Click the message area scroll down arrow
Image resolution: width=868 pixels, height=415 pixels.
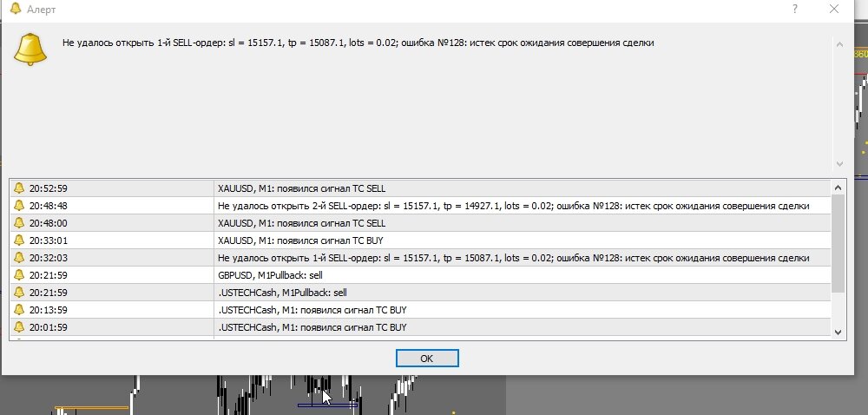tap(839, 164)
